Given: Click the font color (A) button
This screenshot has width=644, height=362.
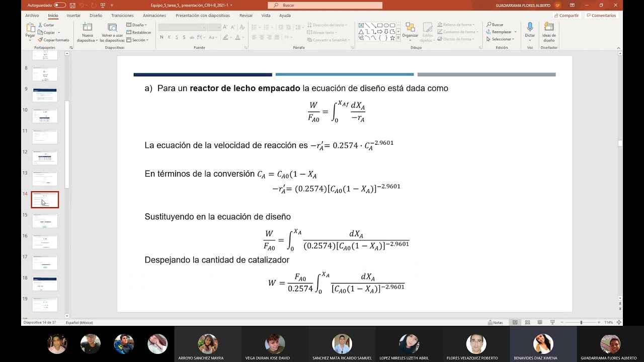Looking at the screenshot, I should pos(238,37).
